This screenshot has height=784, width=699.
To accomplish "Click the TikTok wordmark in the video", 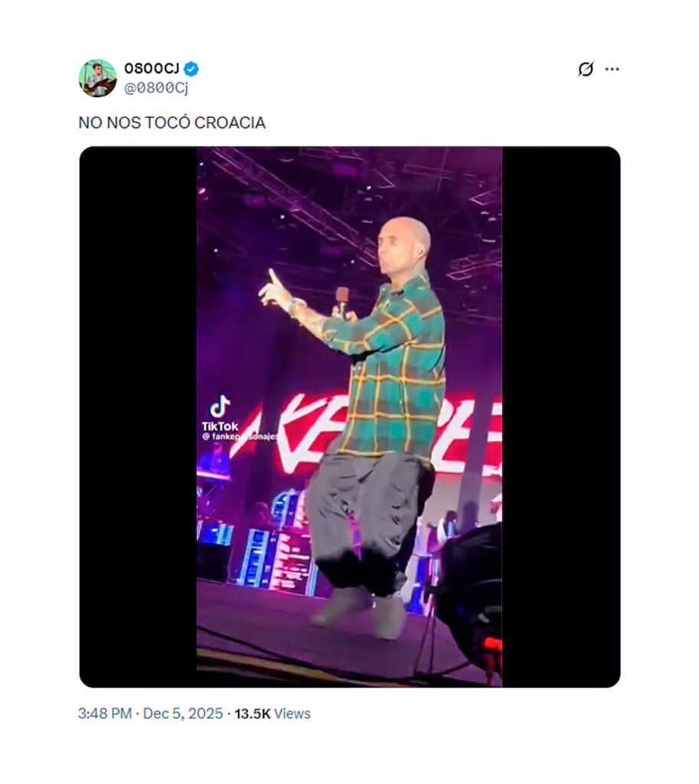I will tap(220, 426).
